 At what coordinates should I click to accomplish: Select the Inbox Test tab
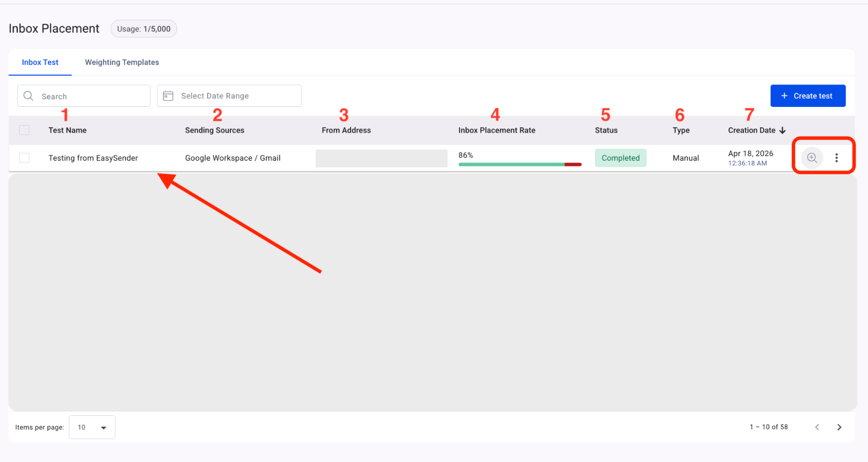tap(40, 62)
